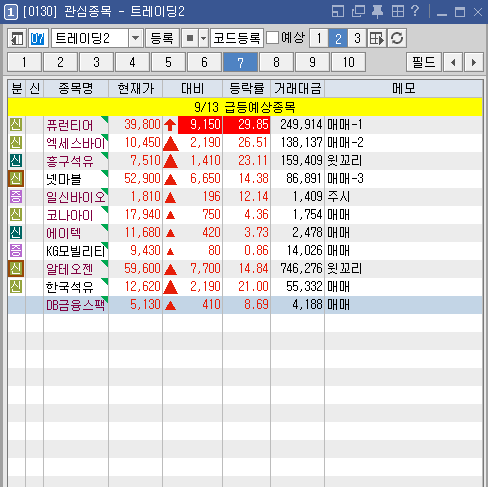Switch to group tab 5
The image size is (488, 487).
pyautogui.click(x=168, y=62)
